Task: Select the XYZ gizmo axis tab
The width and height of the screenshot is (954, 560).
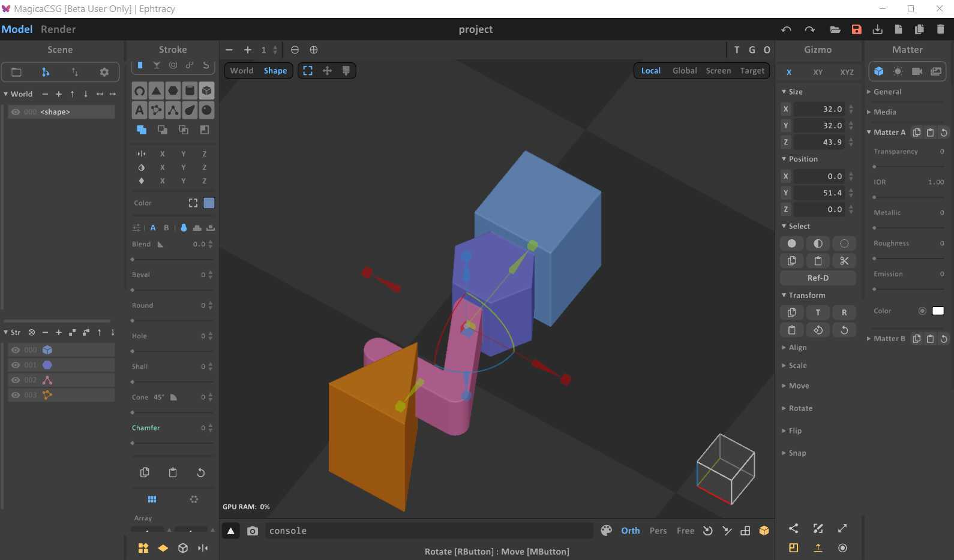Action: point(847,72)
